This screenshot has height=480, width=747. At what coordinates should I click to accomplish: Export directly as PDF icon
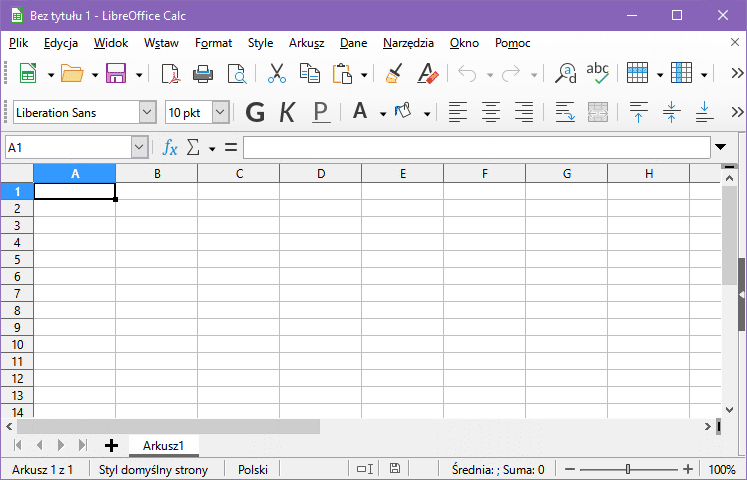pyautogui.click(x=170, y=74)
